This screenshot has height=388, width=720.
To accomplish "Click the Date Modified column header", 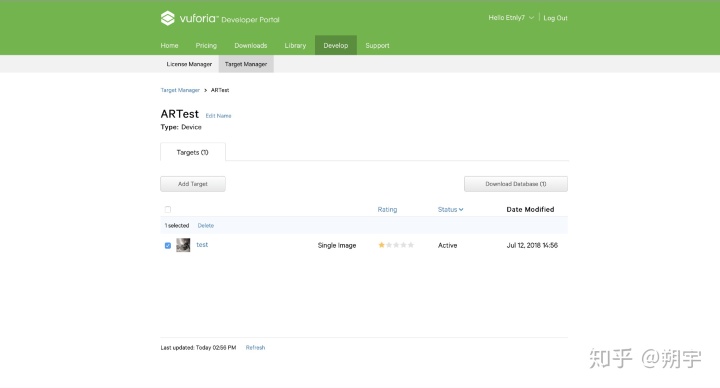I will pyautogui.click(x=530, y=209).
